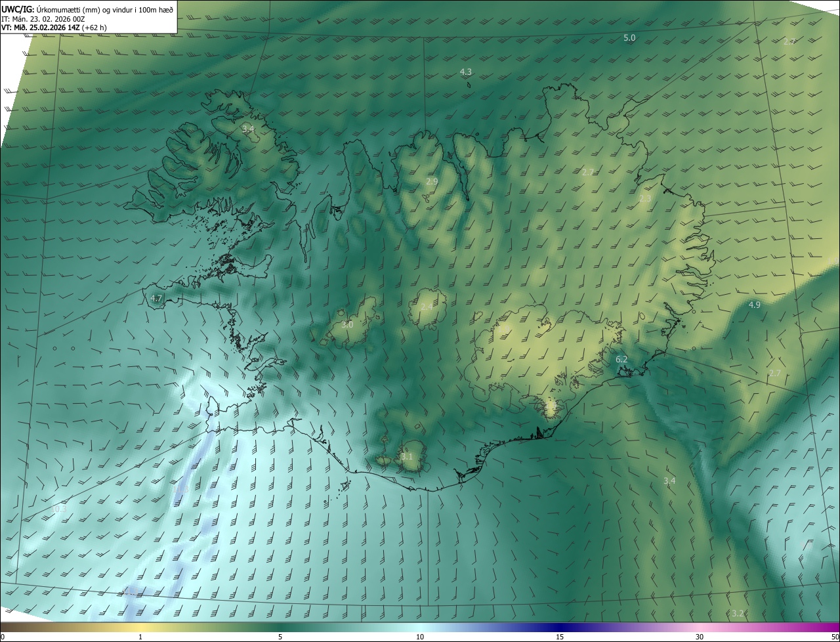Click the 4.7 value label on the map
The width and height of the screenshot is (840, 642).
pyautogui.click(x=156, y=298)
